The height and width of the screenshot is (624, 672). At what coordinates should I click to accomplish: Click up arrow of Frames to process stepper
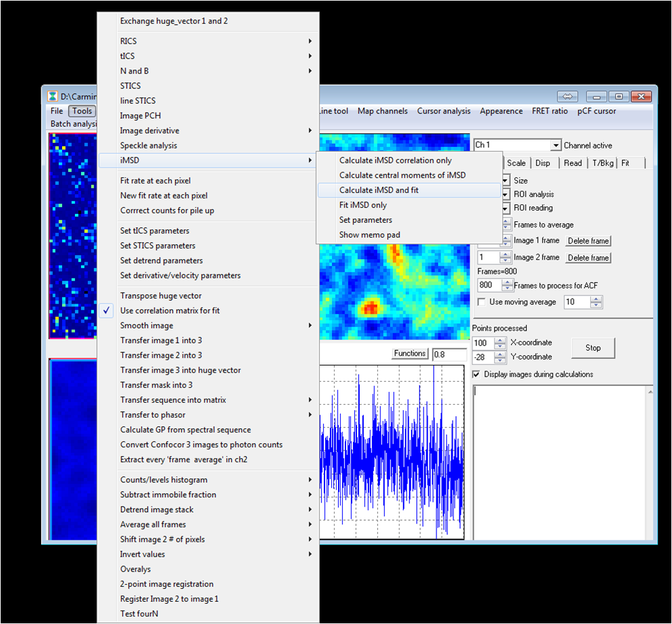(x=508, y=282)
